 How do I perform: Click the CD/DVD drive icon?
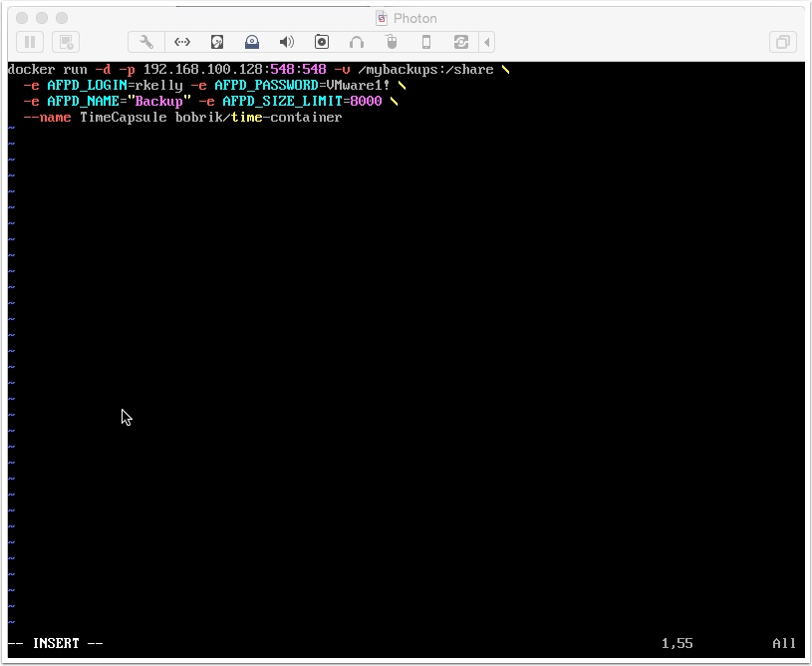click(x=252, y=42)
